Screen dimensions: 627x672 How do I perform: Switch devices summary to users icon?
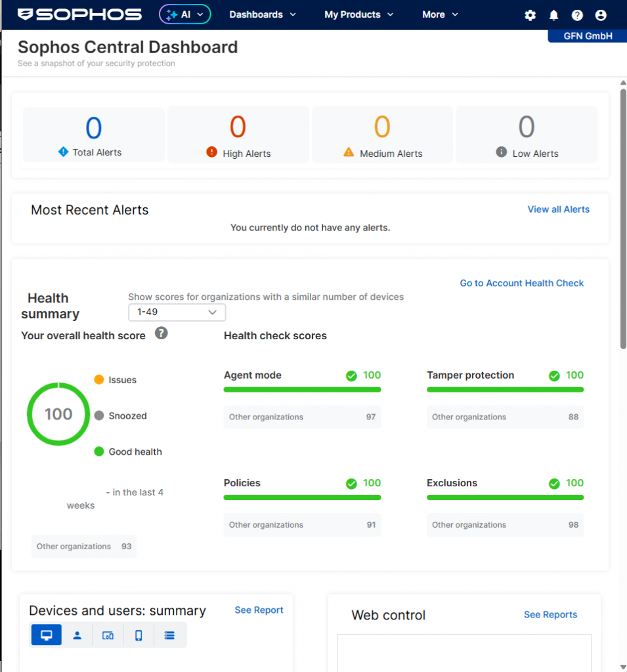77,635
